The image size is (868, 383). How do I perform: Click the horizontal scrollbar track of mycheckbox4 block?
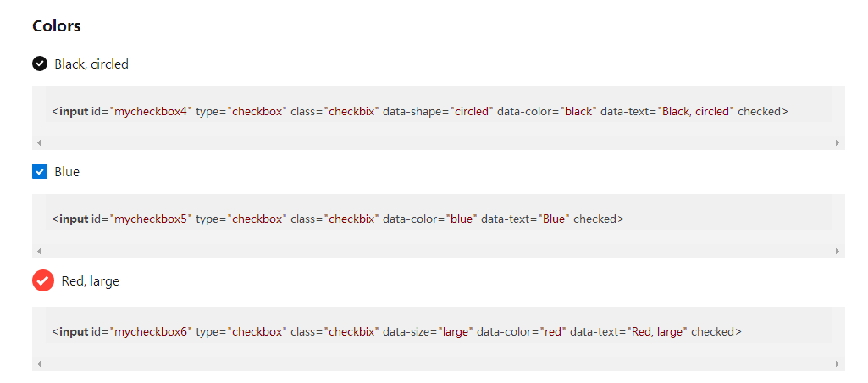tap(438, 143)
